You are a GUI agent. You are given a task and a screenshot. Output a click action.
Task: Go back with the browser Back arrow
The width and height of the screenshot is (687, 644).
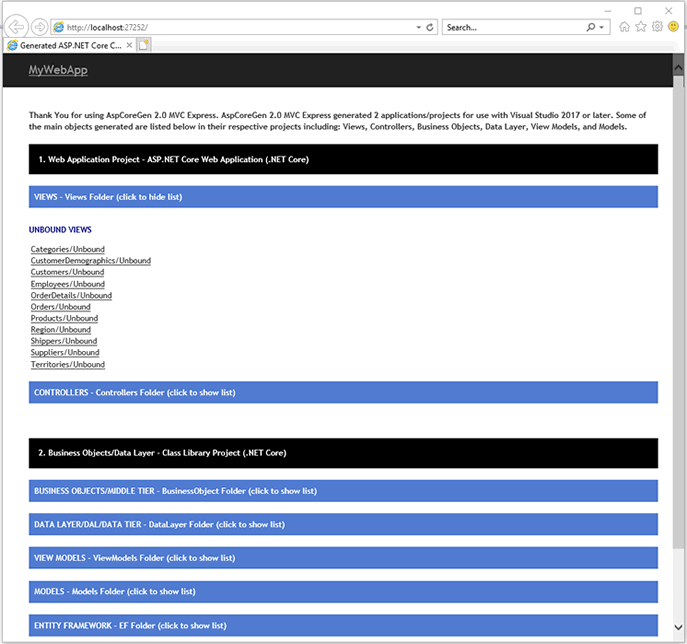(x=17, y=27)
